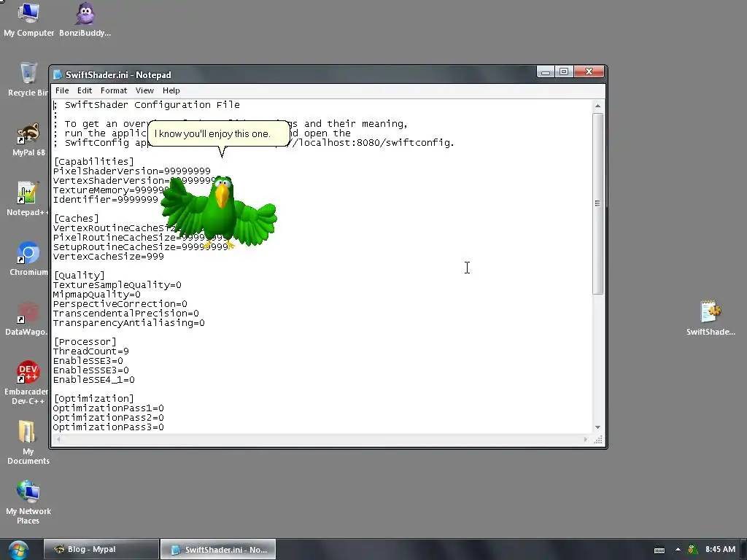Click the TextureSampleQuality=0 line
Viewport: 747px width, 560px height.
click(x=117, y=285)
